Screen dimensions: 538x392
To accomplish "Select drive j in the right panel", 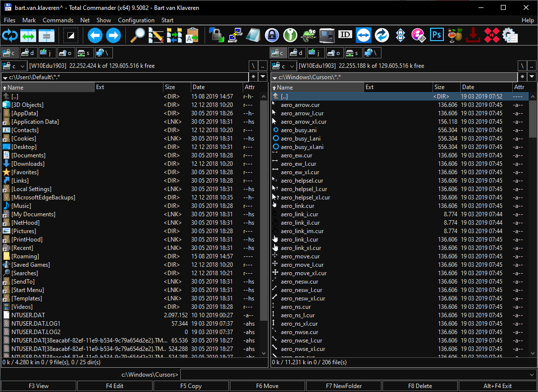I will pyautogui.click(x=316, y=53).
